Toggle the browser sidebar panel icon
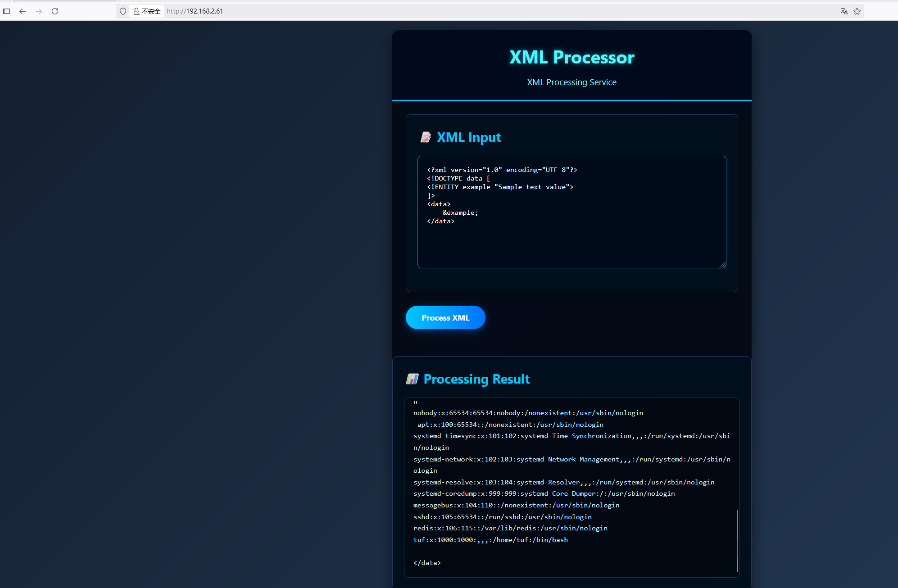This screenshot has height=588, width=898. (x=6, y=11)
